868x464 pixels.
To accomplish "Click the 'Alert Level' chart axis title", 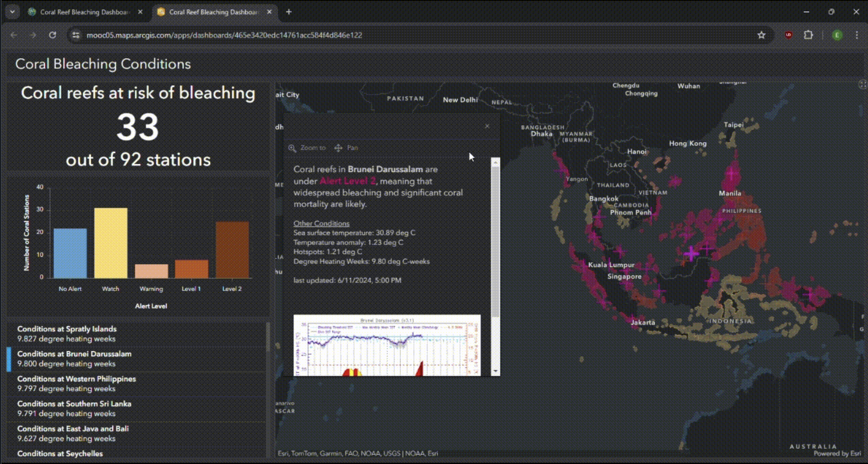I will [151, 306].
